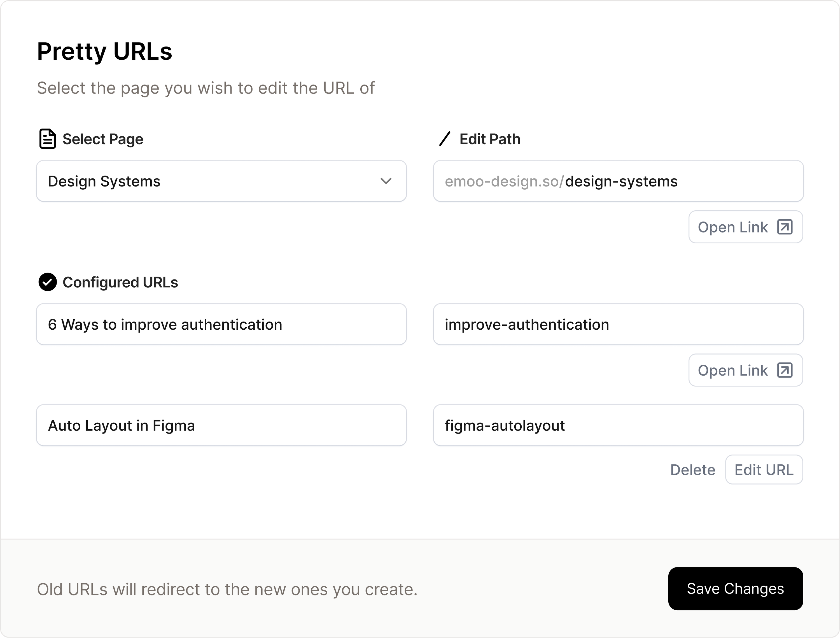Open Link for improve-authentication URL

click(746, 370)
